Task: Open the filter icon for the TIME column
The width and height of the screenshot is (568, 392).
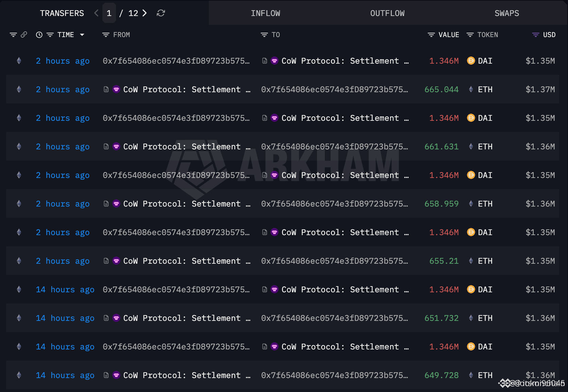Action: coord(50,35)
